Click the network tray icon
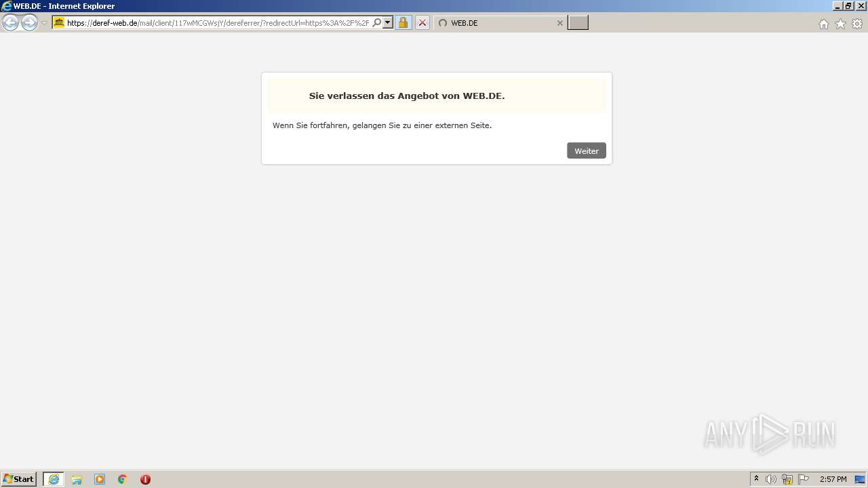The image size is (868, 488). click(x=787, y=479)
